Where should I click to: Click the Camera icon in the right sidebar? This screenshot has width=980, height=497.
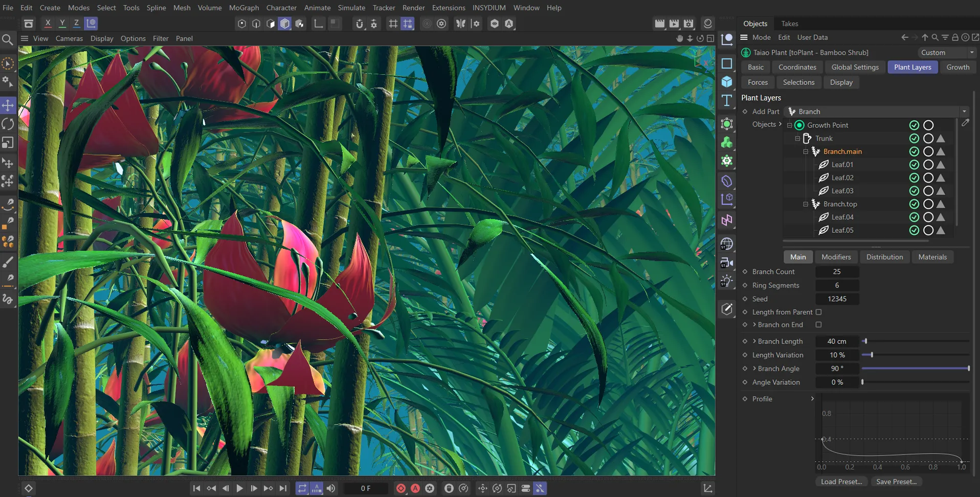(x=727, y=263)
